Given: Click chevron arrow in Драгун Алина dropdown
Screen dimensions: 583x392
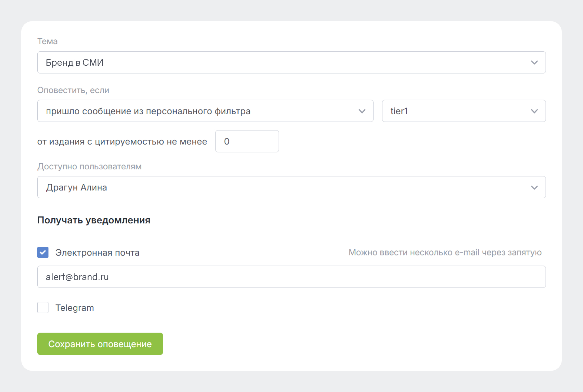Looking at the screenshot, I should click(534, 187).
